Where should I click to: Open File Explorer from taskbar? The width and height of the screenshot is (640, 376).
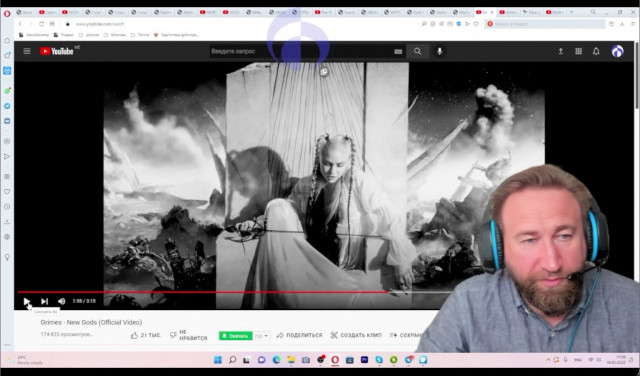[x=291, y=360]
